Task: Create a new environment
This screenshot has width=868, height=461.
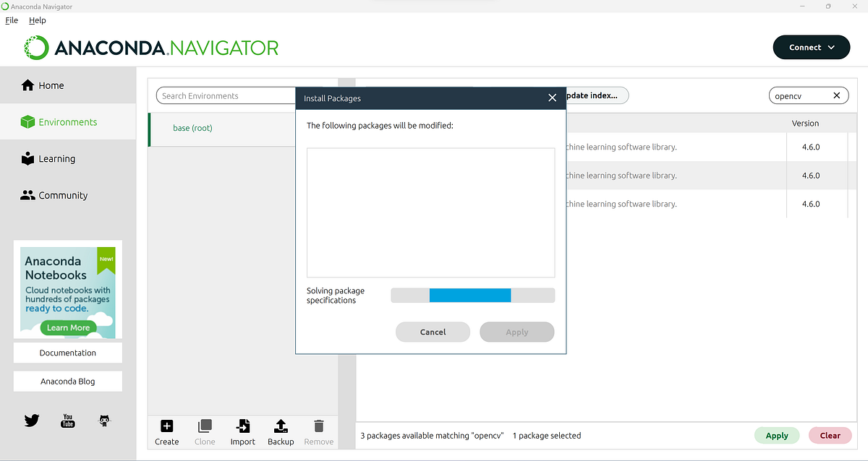Action: coord(166,431)
